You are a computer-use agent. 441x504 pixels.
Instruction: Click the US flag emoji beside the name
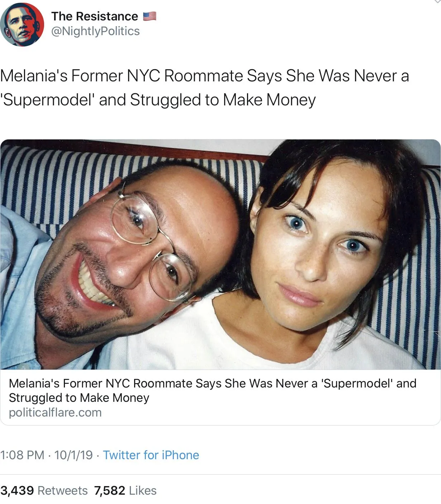tap(150, 16)
